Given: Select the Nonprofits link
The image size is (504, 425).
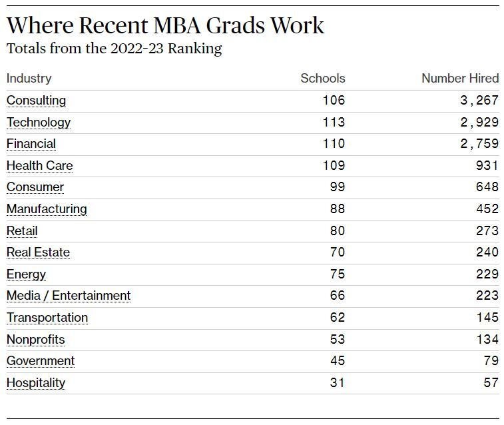Looking at the screenshot, I should pos(36,340).
